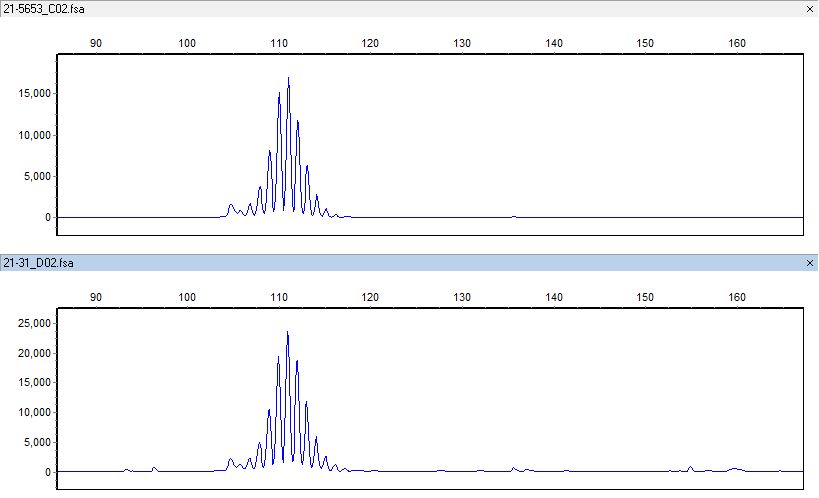819x498 pixels.
Task: Click the small peak near 155 in bottom plot
Action: coord(690,467)
